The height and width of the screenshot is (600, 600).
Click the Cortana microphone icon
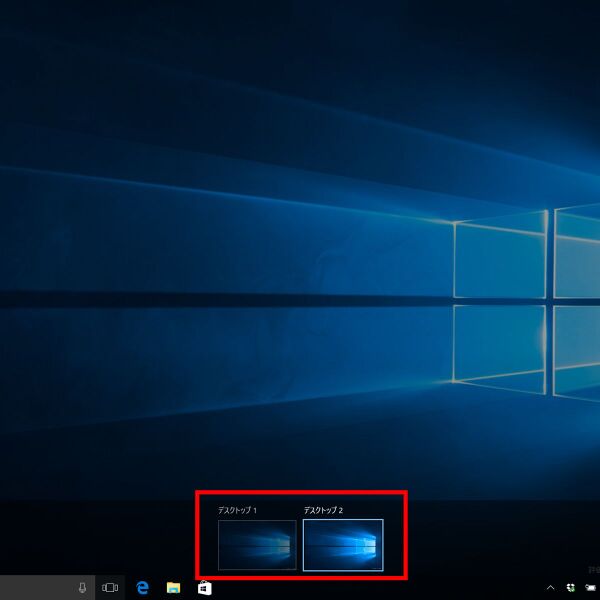pos(82,587)
